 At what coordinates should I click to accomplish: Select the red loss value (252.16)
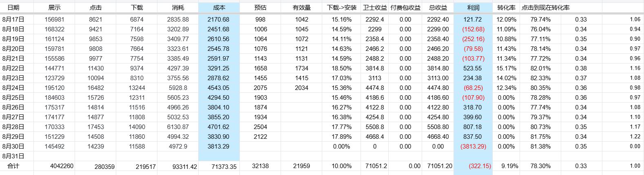[473, 39]
